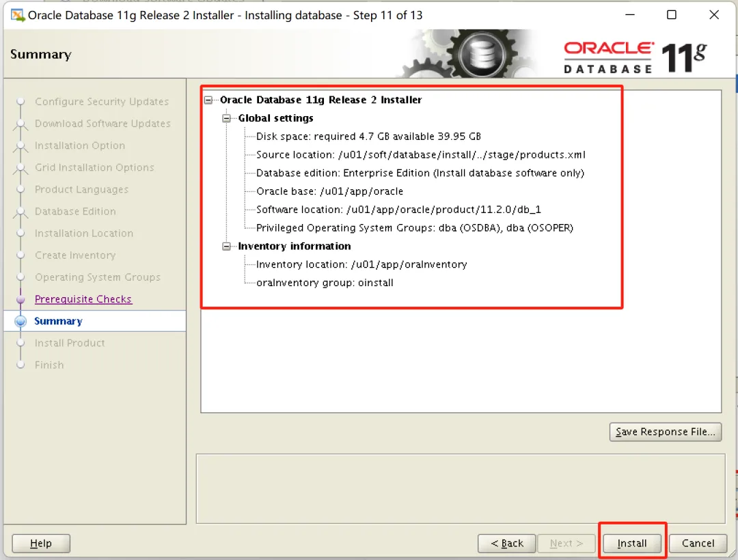Select 'Oracle Database 11g Release 2 Installer' root label
The image size is (738, 560).
[x=320, y=100]
